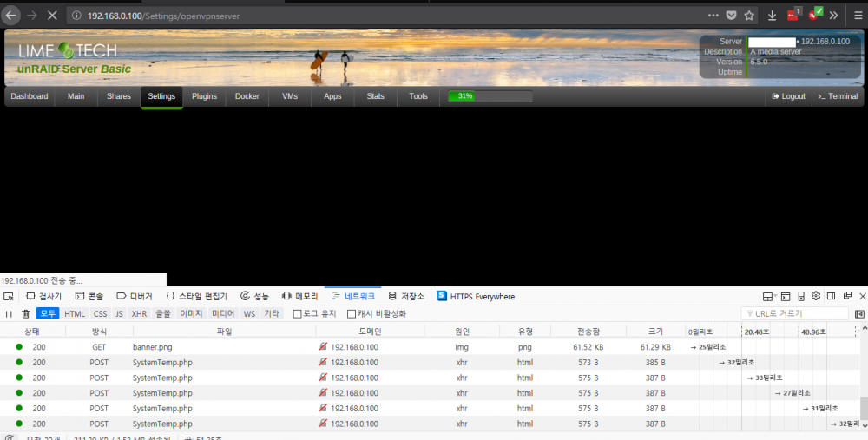Image resolution: width=868 pixels, height=440 pixels.
Task: Save page to Pocket
Action: tap(731, 16)
